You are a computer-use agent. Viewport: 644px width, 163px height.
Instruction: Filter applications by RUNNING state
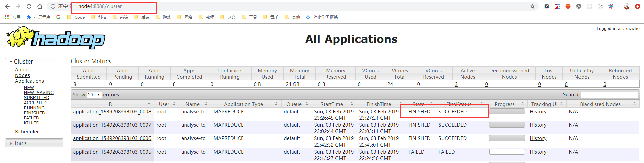pyautogui.click(x=34, y=108)
